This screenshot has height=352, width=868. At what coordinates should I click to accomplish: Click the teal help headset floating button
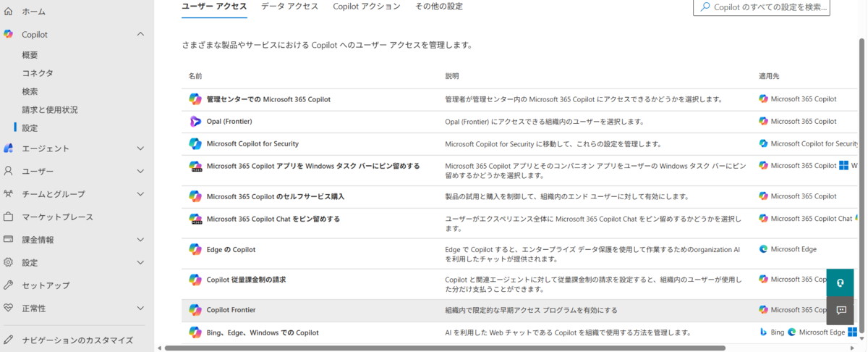[841, 282]
